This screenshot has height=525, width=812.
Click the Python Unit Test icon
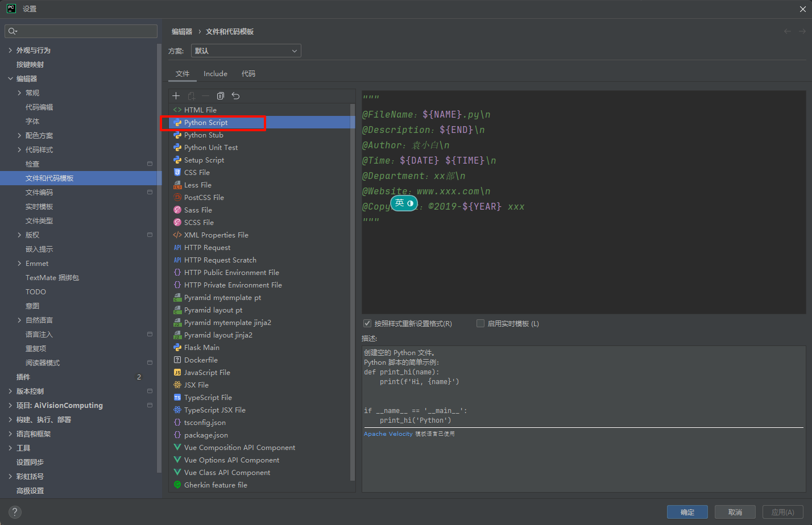tap(177, 148)
